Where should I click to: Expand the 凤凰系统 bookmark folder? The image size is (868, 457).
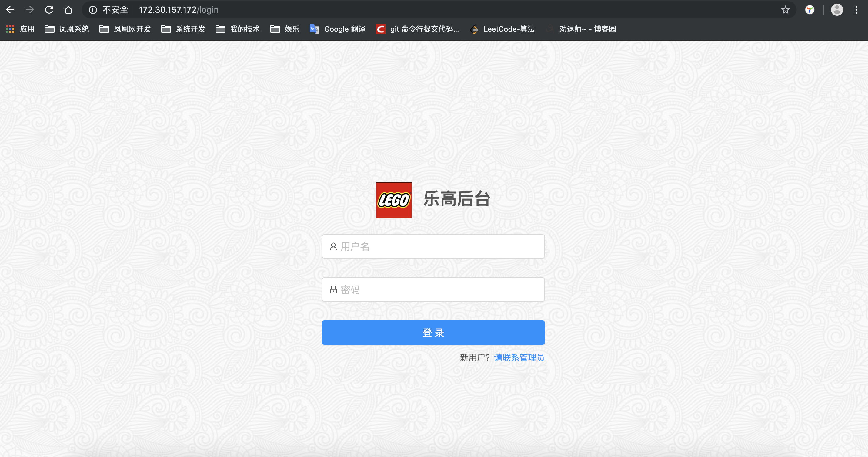pos(67,29)
